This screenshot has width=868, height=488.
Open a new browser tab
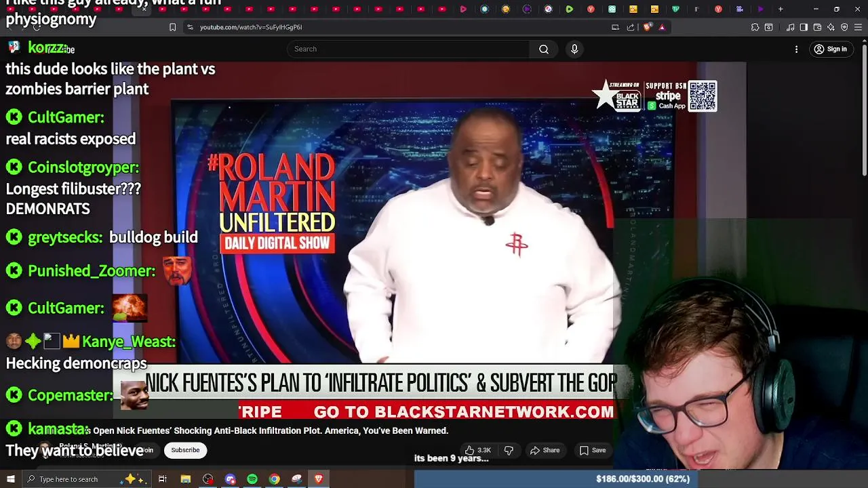(x=781, y=9)
